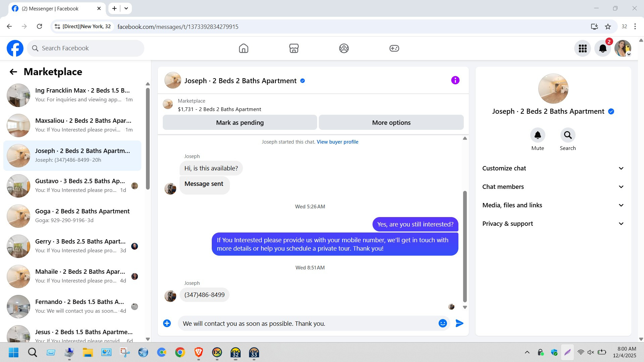Viewport: 644px width, 362px height.
Task: Open Maxsaliou 2 Beds 2 Baths conversation
Action: 72,125
